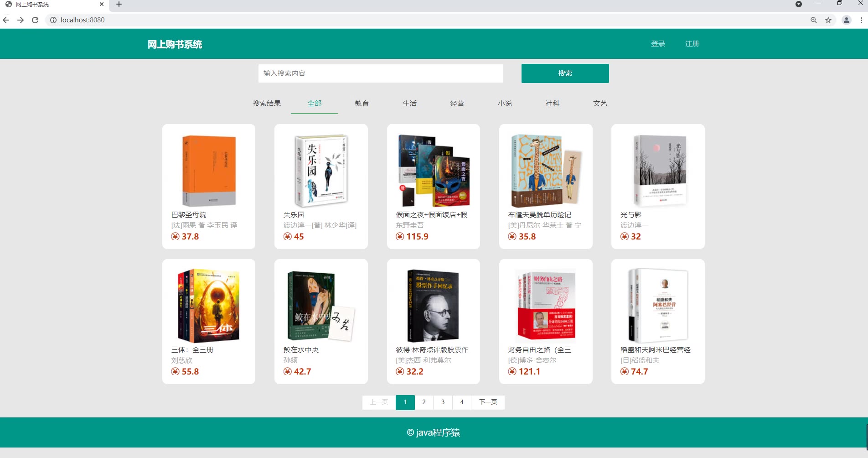Click the 光与影 title text
The width and height of the screenshot is (868, 458).
pos(631,215)
